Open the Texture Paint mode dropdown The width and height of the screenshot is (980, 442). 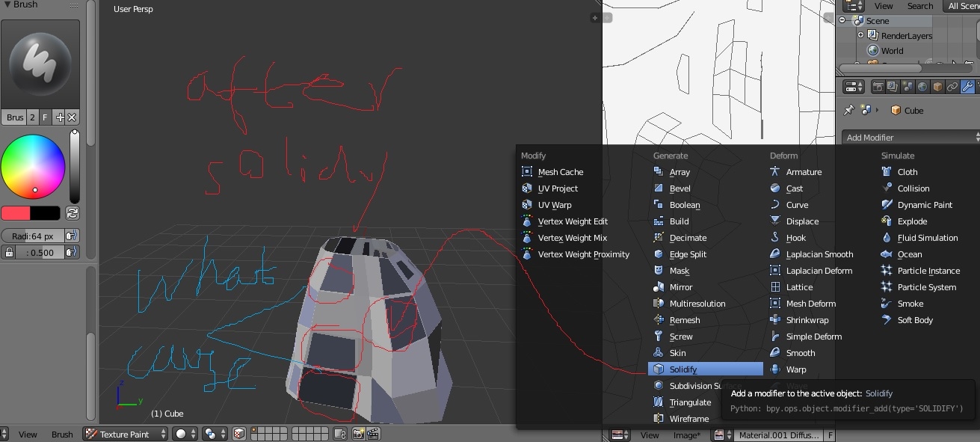click(x=126, y=434)
